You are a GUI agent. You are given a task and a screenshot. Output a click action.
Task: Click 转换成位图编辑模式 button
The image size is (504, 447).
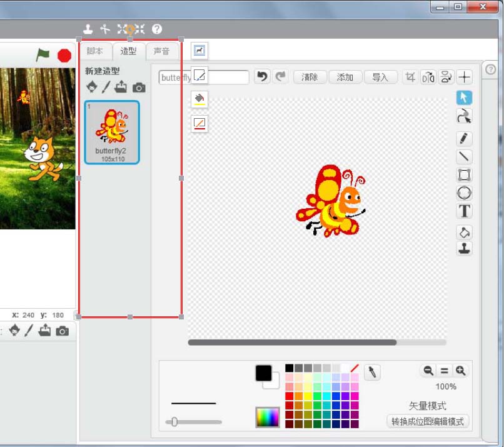[428, 421]
